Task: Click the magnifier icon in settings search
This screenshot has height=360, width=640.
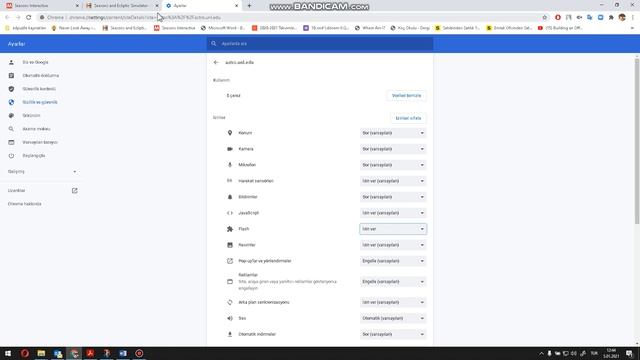Action: [x=213, y=44]
